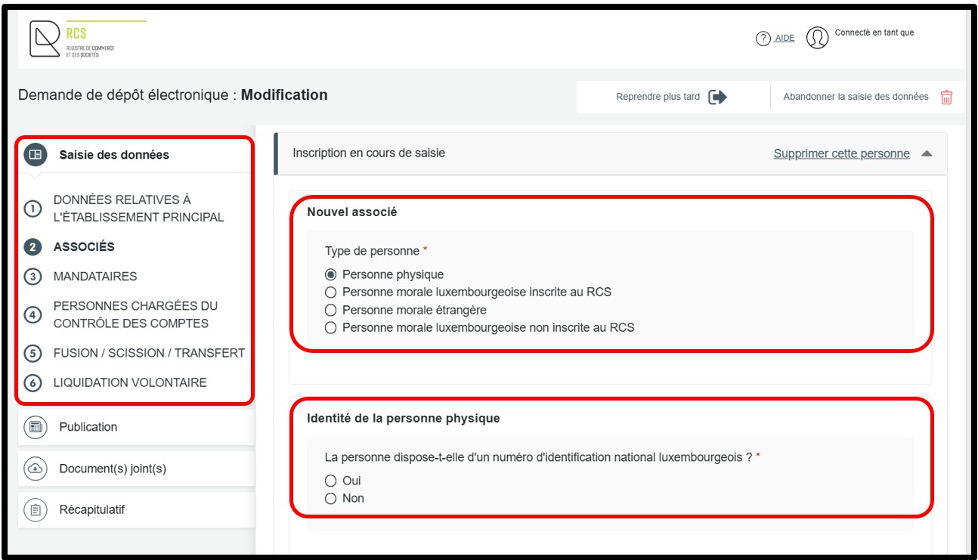Image resolution: width=978 pixels, height=560 pixels.
Task: Choose Non for national identification number
Action: [x=330, y=499]
